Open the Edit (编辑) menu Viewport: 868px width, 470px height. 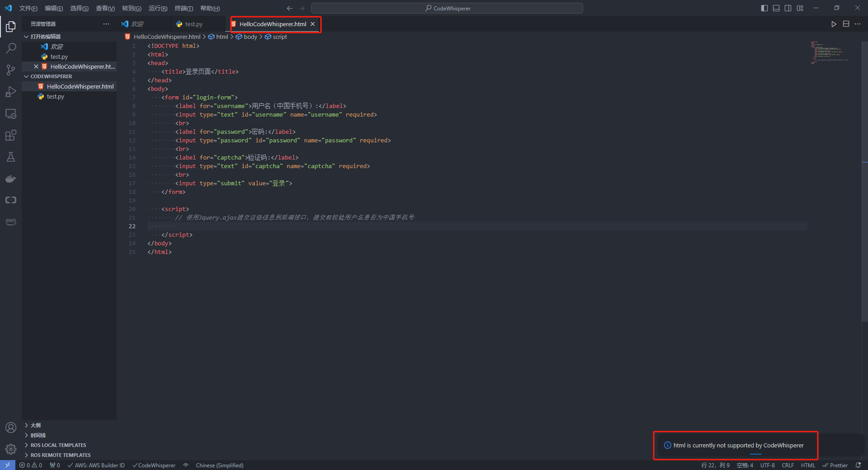click(x=54, y=8)
